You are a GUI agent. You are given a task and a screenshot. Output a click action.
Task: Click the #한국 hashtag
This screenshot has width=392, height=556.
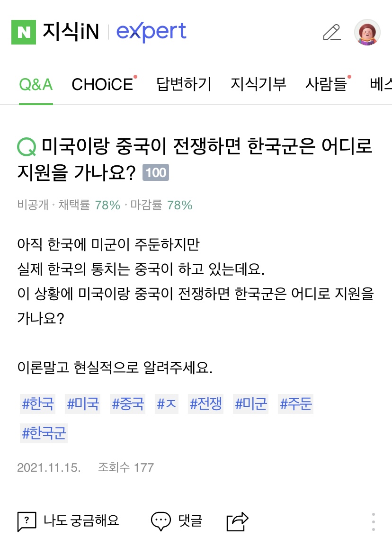[x=38, y=404]
